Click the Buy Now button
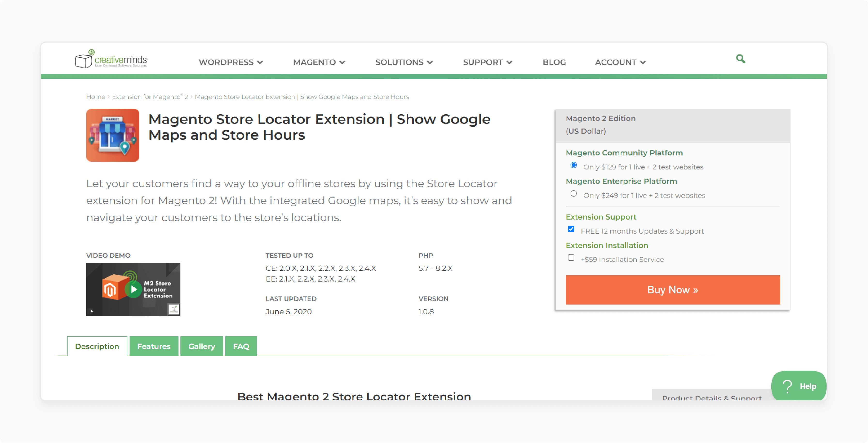Screen dimensions: 868x443 tap(673, 290)
